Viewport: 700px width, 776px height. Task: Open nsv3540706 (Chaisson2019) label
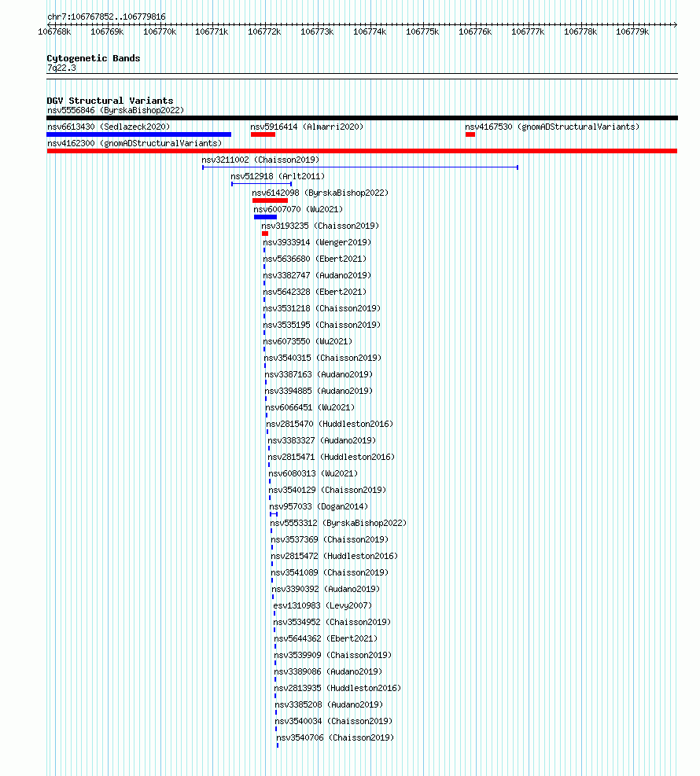tap(335, 738)
